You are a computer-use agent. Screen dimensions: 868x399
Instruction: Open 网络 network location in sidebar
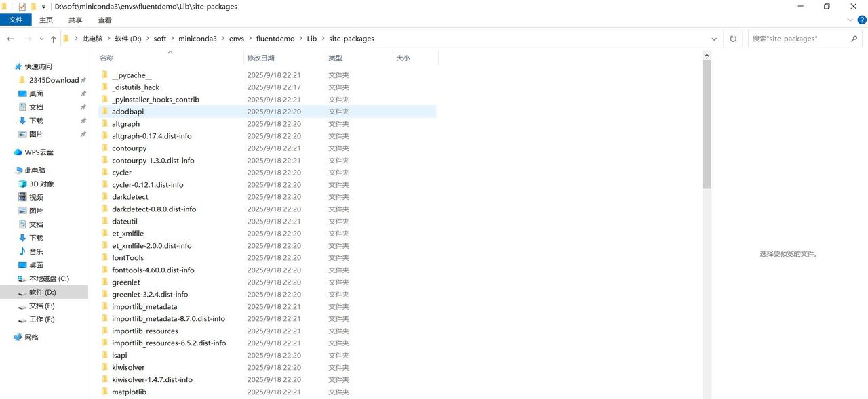31,337
